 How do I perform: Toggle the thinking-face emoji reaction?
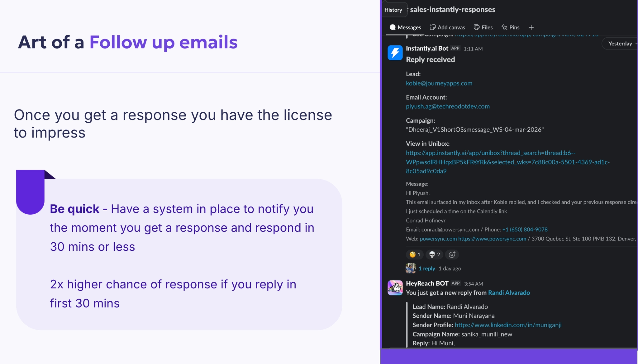(x=415, y=254)
